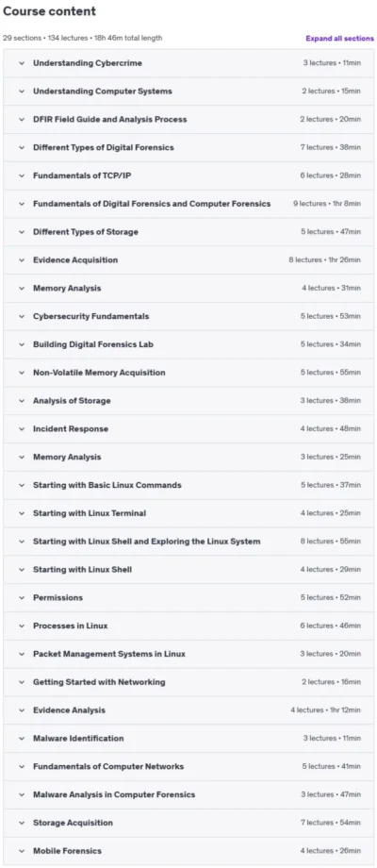Expand the Understanding Computer Systems section chevron
This screenshot has width=377, height=868.
click(x=22, y=92)
